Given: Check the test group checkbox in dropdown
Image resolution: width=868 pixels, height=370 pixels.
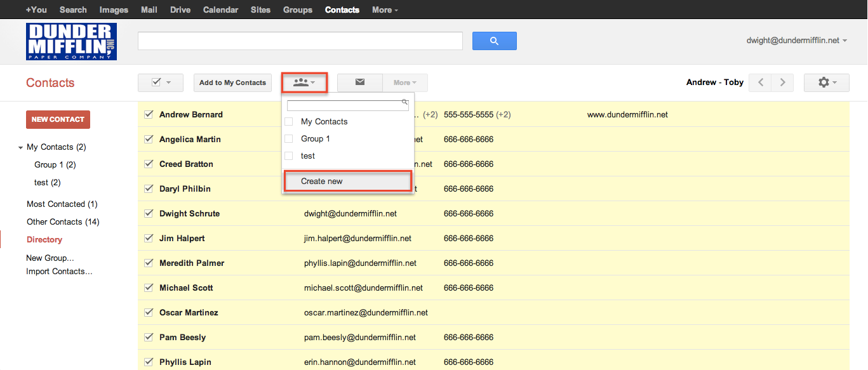Looking at the screenshot, I should (x=289, y=155).
